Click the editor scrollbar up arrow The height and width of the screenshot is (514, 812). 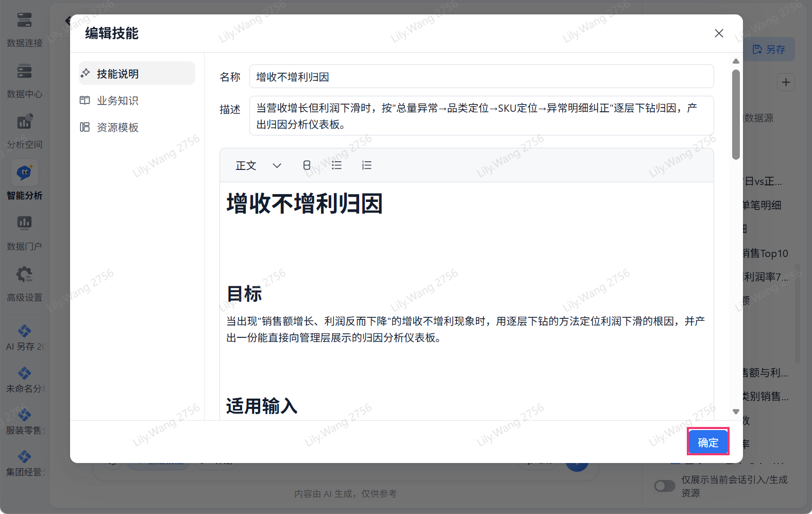(736, 61)
